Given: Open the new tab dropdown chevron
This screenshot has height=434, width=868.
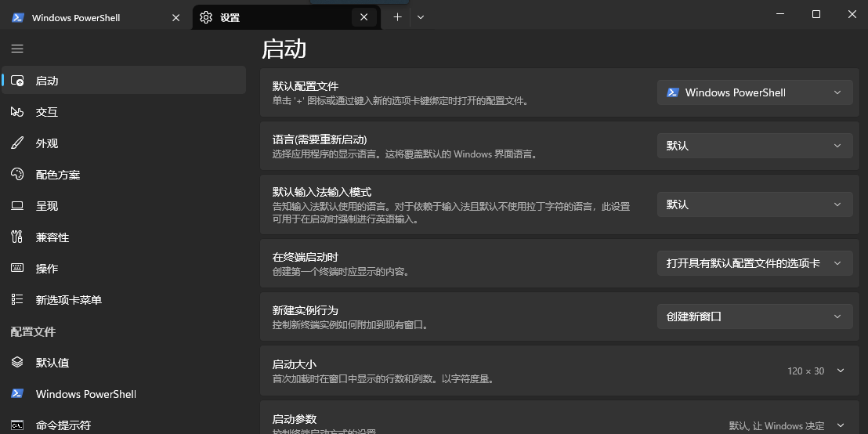Looking at the screenshot, I should (x=420, y=17).
